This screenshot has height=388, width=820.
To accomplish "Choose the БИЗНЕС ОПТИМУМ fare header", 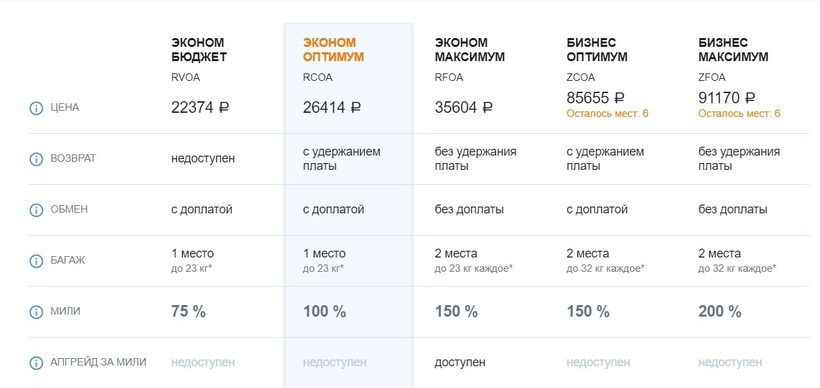I will click(x=597, y=50).
